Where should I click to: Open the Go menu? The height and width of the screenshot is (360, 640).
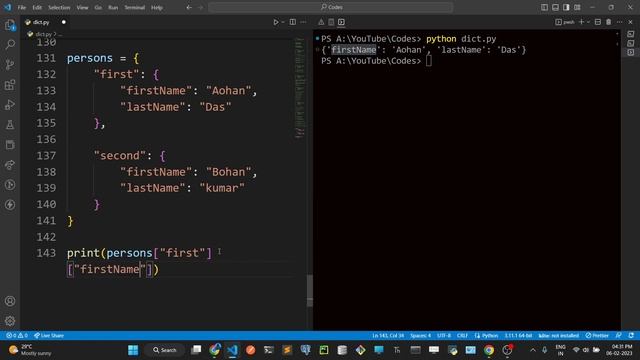coord(98,7)
